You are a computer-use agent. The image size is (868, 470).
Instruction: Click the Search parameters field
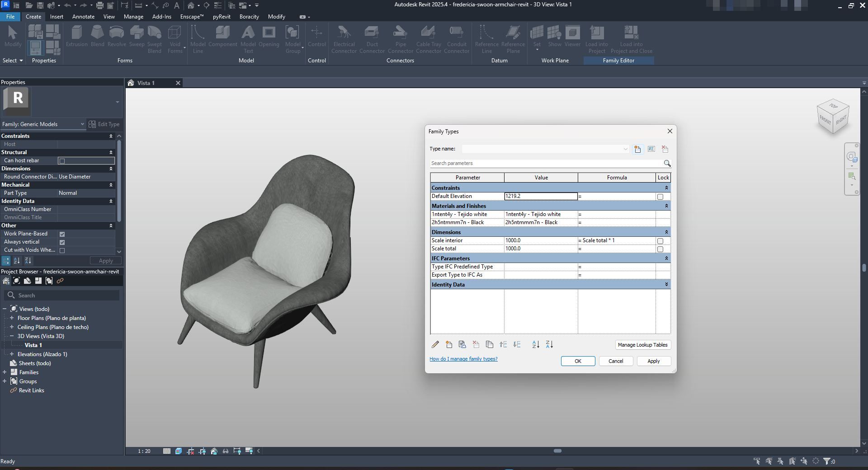click(546, 163)
